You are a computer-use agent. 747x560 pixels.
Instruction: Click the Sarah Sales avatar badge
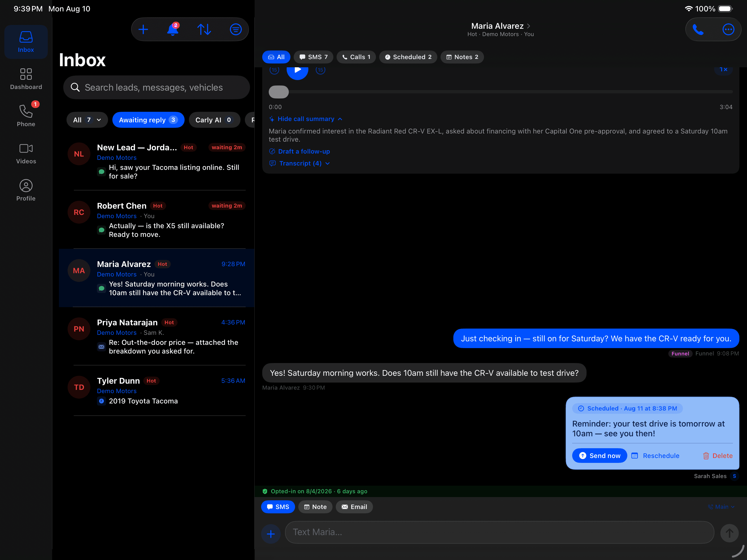(734, 476)
